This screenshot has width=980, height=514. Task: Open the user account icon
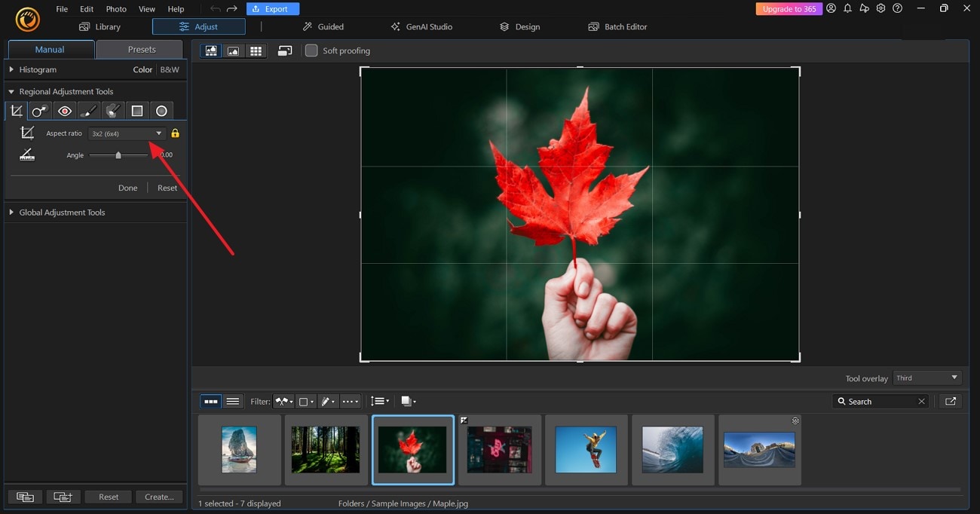click(x=831, y=8)
